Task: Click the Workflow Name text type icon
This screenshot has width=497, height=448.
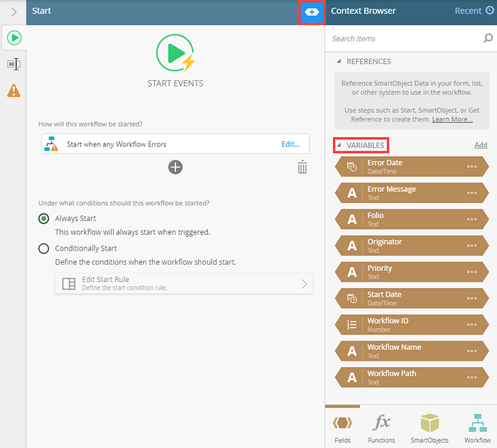Action: [352, 351]
